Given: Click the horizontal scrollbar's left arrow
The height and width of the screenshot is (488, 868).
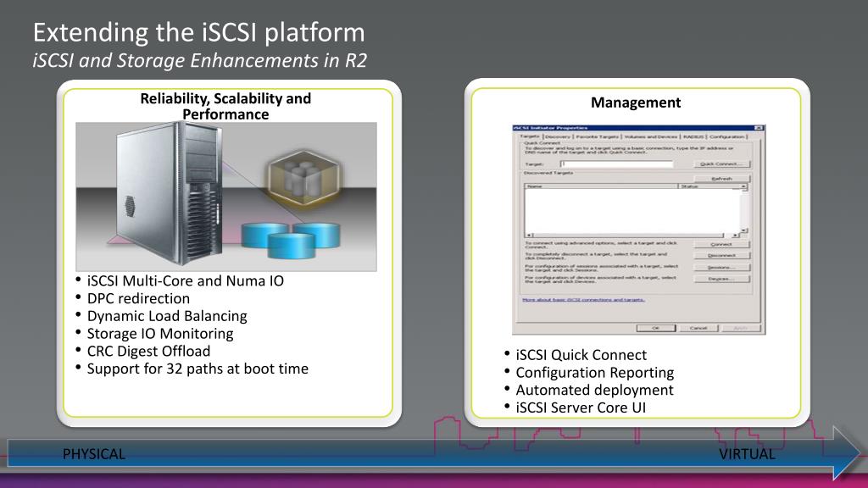Looking at the screenshot, I should (529, 236).
